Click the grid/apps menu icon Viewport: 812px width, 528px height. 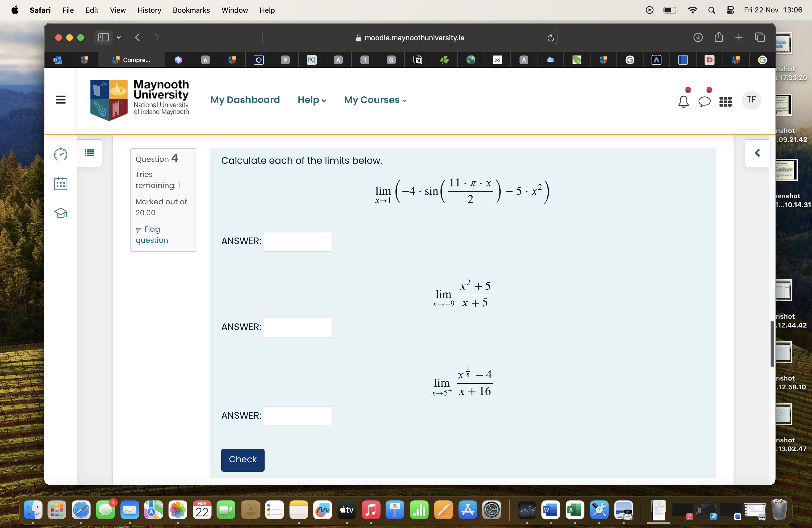click(x=724, y=99)
